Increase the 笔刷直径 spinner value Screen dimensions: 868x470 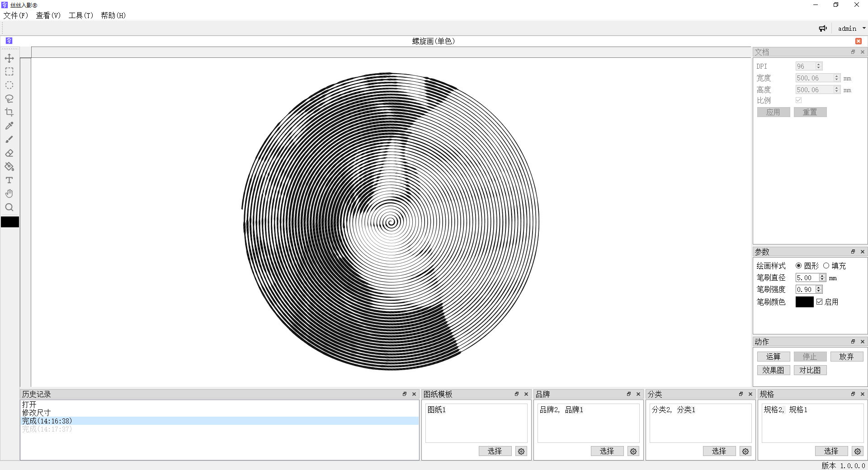(822, 276)
